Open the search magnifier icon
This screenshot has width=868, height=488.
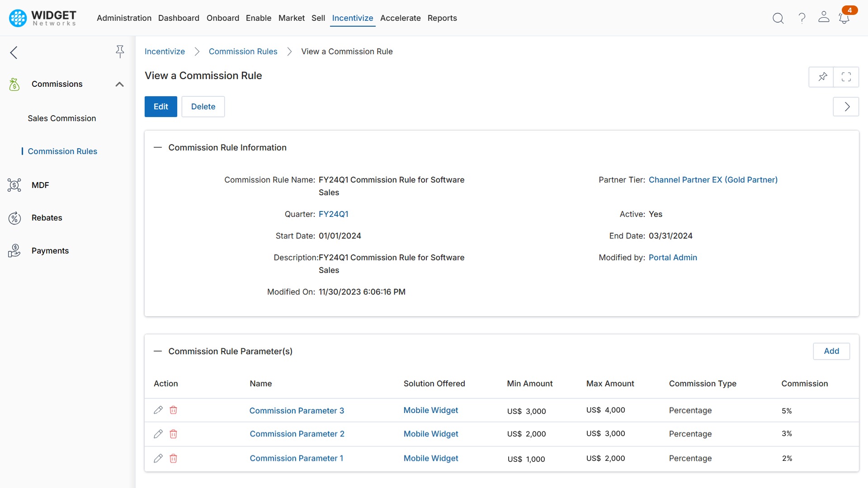pos(778,18)
